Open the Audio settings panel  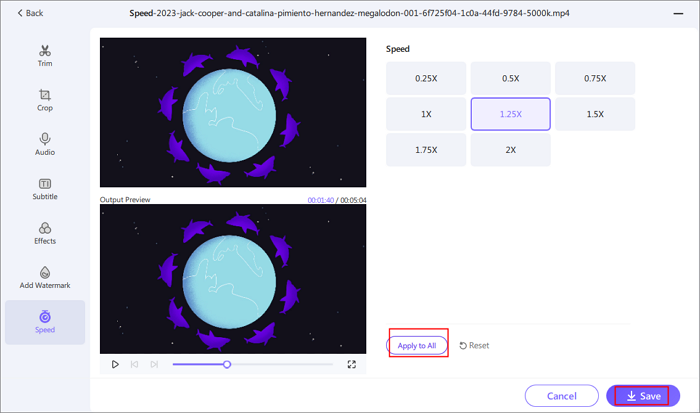click(x=45, y=145)
